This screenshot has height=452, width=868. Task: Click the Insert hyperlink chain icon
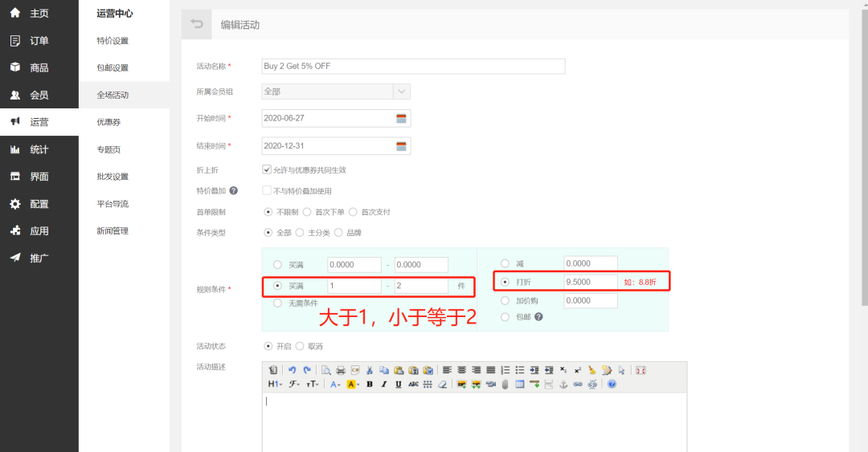(578, 384)
